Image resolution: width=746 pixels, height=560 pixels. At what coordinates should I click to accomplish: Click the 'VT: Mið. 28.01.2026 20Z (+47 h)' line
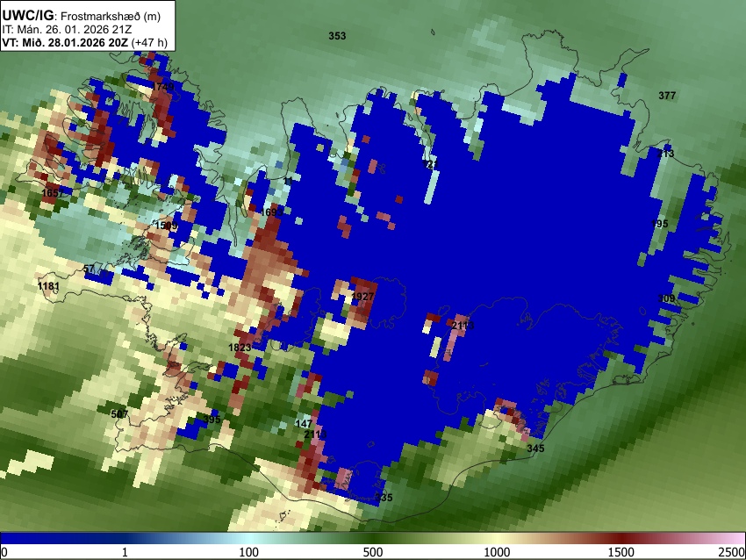pyautogui.click(x=84, y=42)
